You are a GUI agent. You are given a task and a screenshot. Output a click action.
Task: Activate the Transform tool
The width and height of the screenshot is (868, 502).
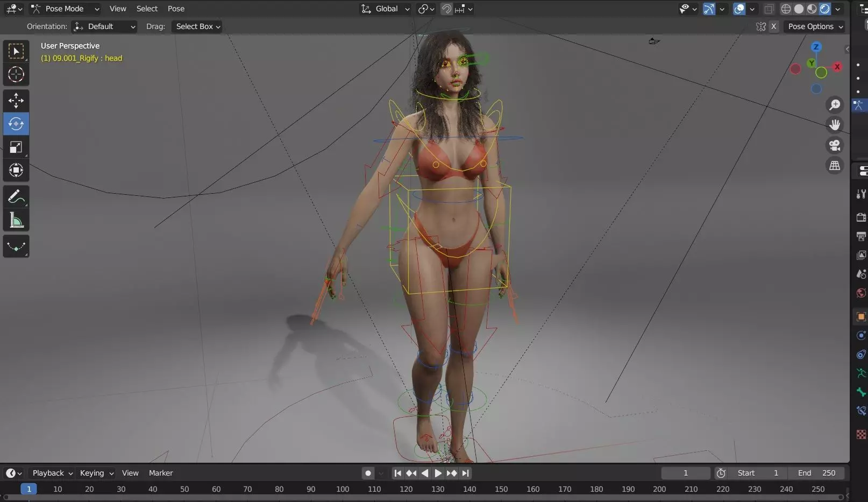[16, 170]
